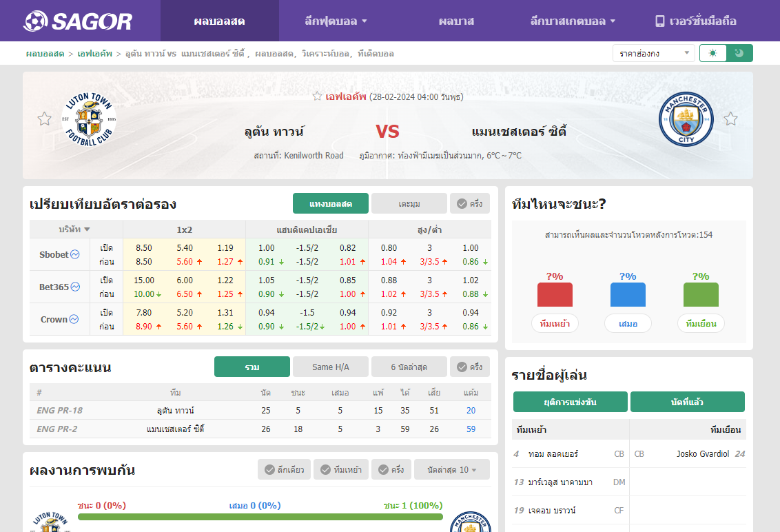Click the previous match lineup button
Viewport: 780px width, 532px height.
tap(688, 402)
